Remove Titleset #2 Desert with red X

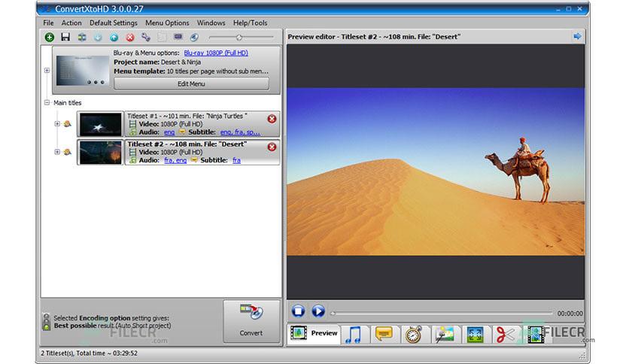(x=272, y=147)
